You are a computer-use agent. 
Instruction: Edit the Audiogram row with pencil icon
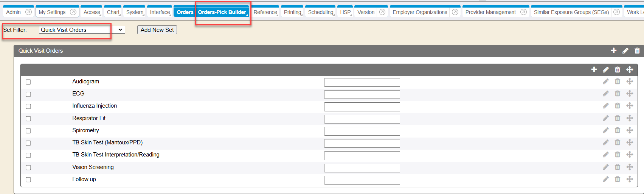point(605,81)
